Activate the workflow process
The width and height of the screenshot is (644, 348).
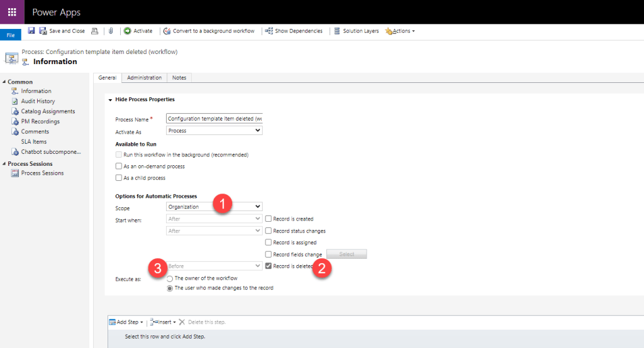138,31
